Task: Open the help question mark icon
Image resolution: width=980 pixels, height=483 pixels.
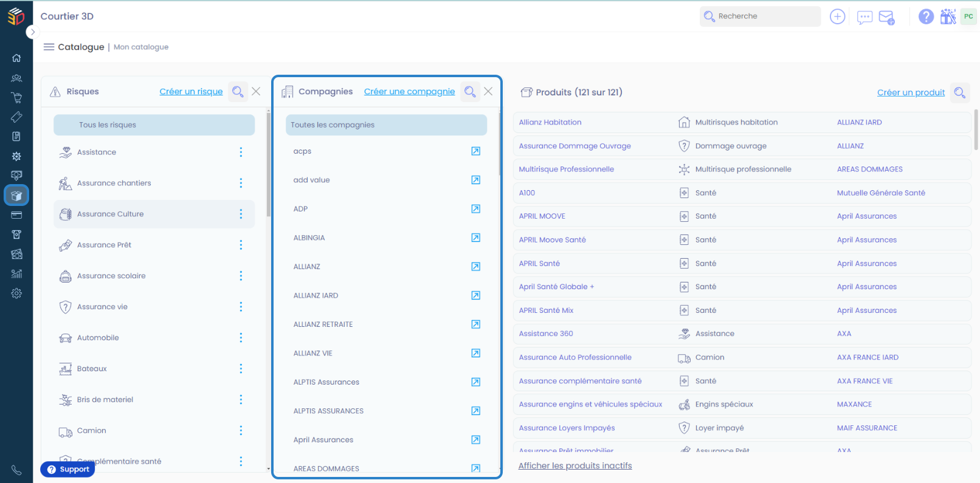Action: coord(926,16)
